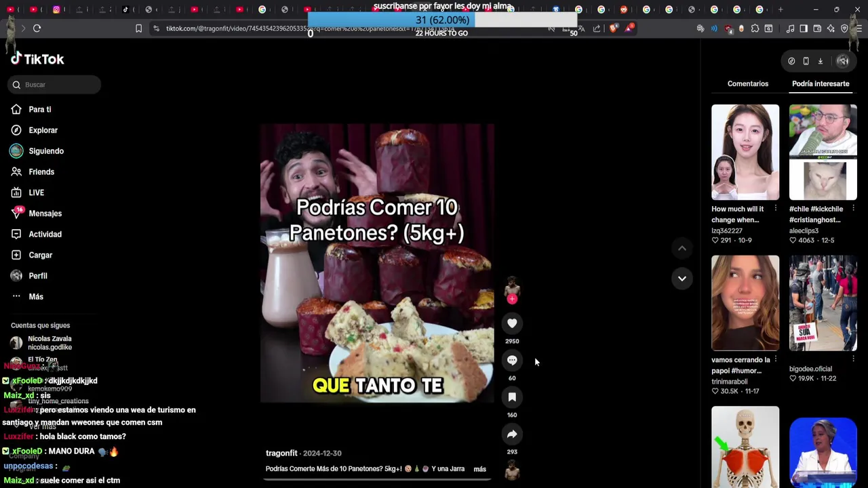Click the download desktop app icon
868x488 pixels.
(820, 61)
